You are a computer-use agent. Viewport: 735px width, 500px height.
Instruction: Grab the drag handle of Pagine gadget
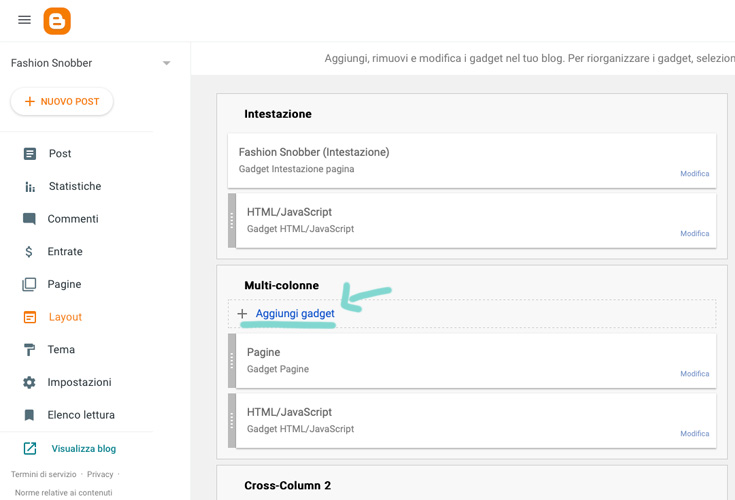point(232,361)
